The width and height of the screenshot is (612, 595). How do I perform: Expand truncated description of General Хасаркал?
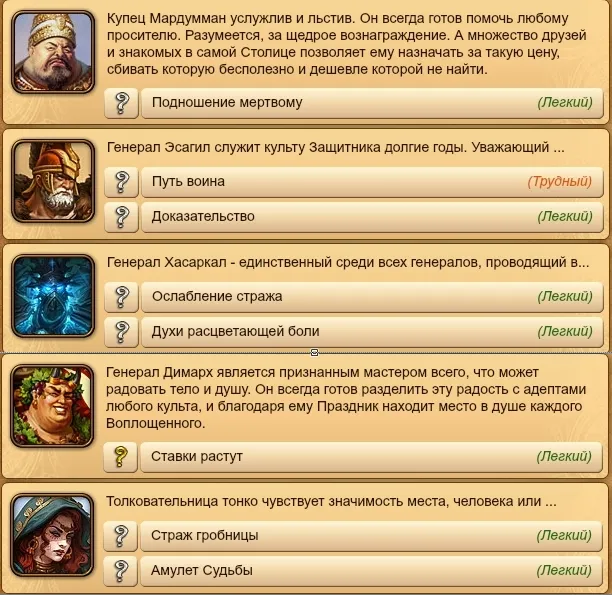click(348, 262)
